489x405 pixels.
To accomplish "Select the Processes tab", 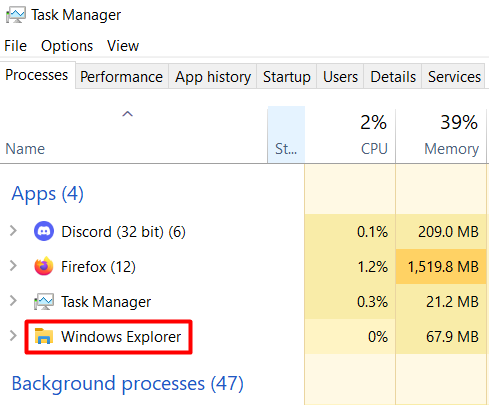I will point(37,75).
